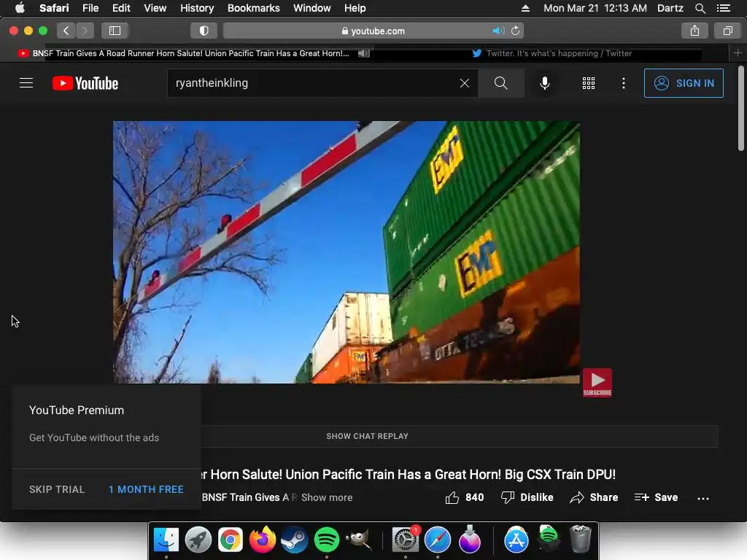Click the Subscribe watermark on the video
747x560 pixels.
pos(597,382)
